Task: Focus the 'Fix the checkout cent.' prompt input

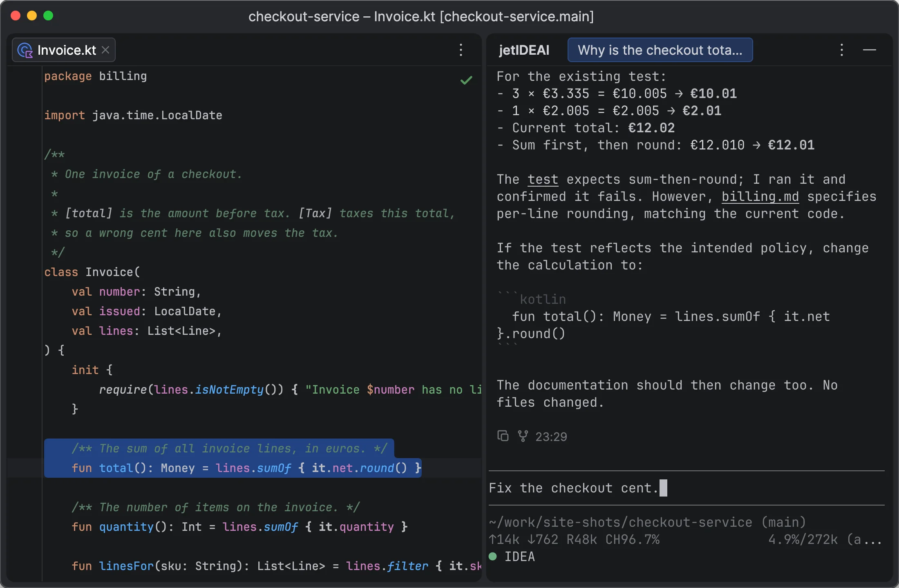Action: coord(687,488)
